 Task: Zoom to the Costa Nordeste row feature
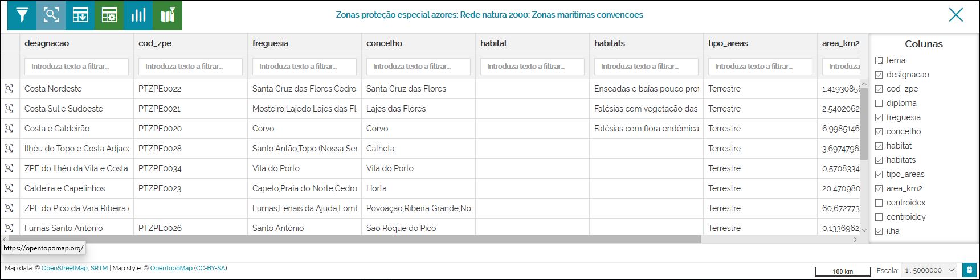tap(9, 89)
